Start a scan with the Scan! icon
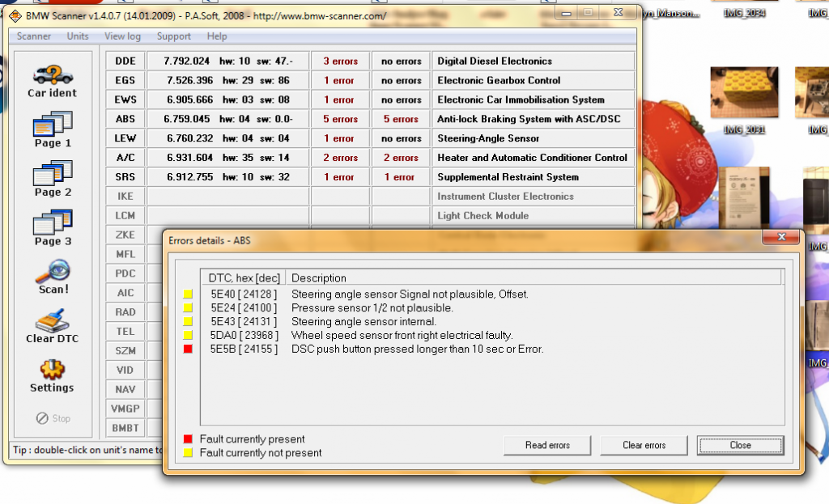This screenshot has height=504, width=829. click(53, 272)
